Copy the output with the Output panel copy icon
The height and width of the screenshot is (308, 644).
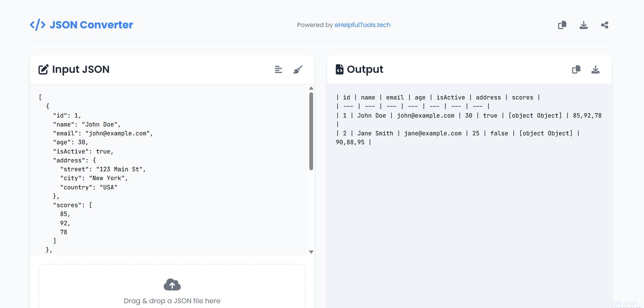tap(576, 70)
